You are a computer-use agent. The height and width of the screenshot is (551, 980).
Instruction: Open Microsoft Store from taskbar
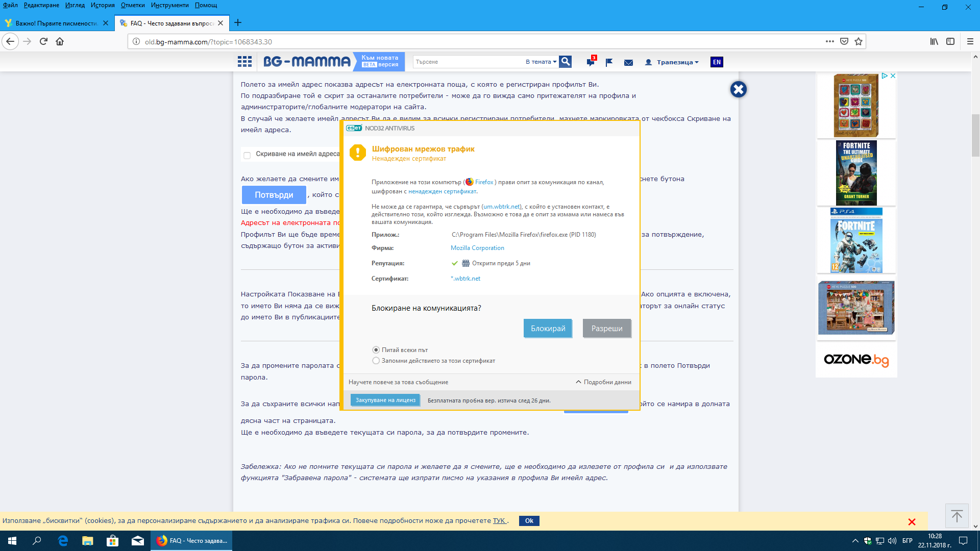tap(112, 541)
